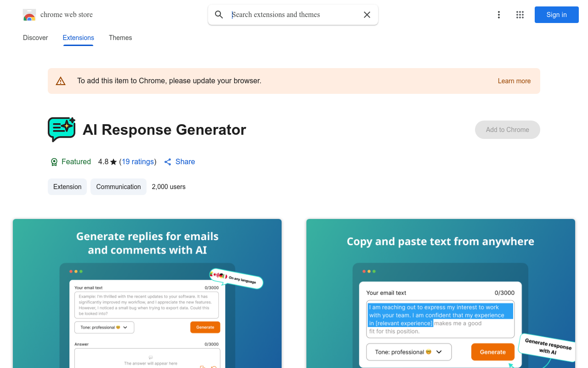
Task: Clear the search field with X
Action: coord(367,15)
